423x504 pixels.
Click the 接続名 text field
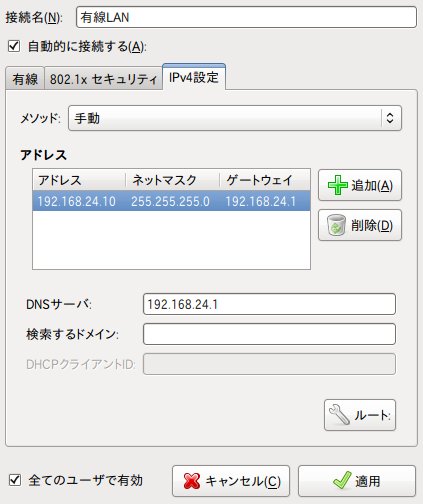(246, 17)
